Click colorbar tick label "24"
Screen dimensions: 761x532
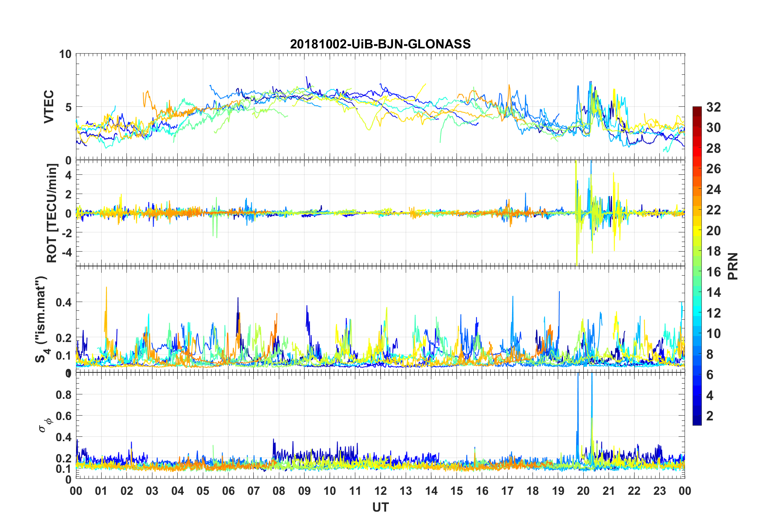(x=714, y=189)
